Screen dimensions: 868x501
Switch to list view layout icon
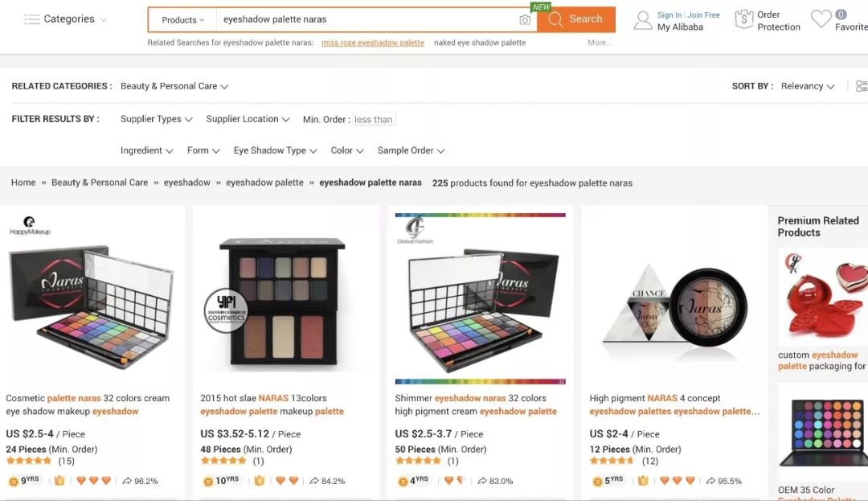(x=862, y=86)
